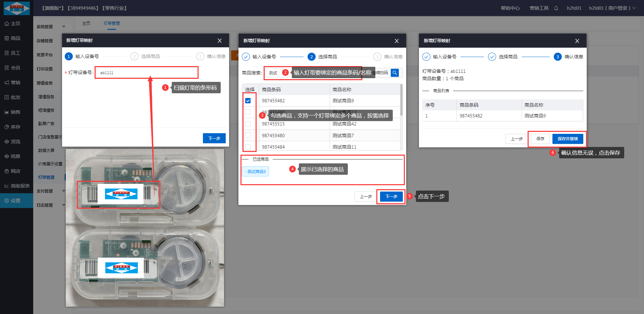Remove the selected 测试商品9 tag
This screenshot has height=314, width=644.
[255, 171]
